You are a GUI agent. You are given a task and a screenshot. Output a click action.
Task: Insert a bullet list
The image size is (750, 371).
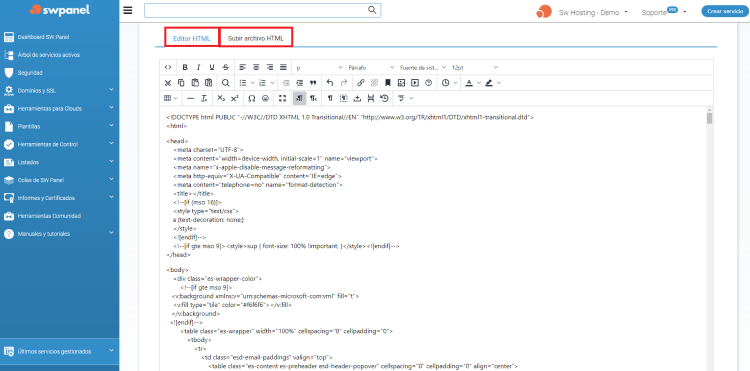(x=243, y=83)
